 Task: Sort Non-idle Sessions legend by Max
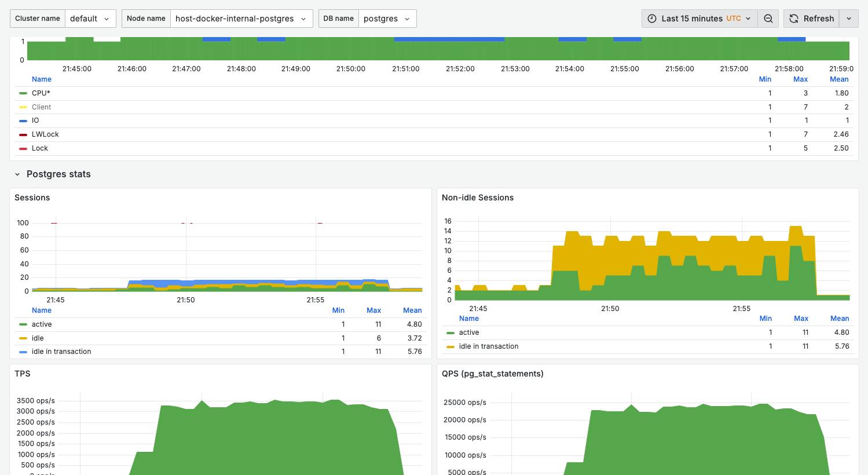(x=801, y=319)
